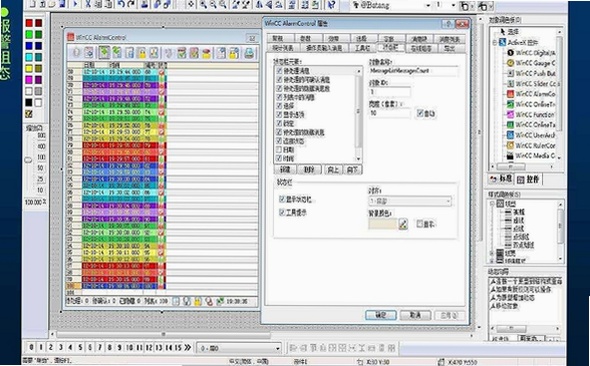
Task: Click the 取消 button
Action: (415, 315)
